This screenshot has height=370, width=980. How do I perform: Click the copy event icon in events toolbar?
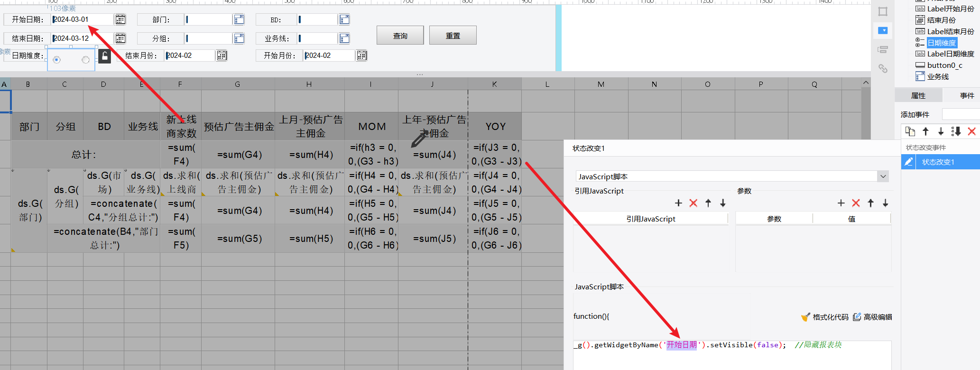[910, 131]
